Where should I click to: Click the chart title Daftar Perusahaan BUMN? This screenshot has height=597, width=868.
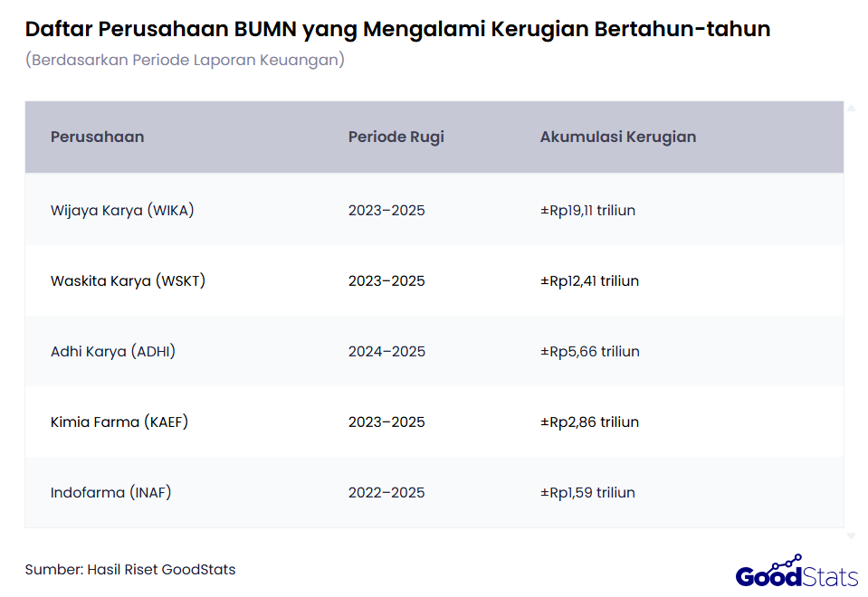pos(397,29)
